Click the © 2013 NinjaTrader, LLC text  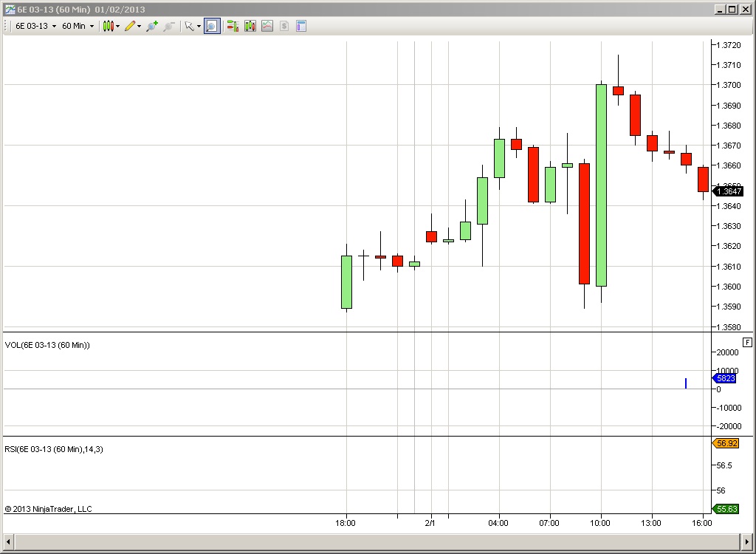pos(48,509)
